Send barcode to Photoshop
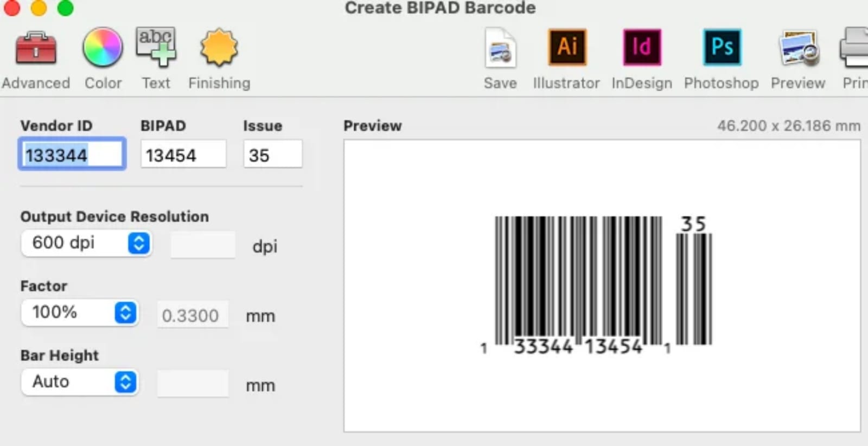868x446 pixels. [x=722, y=48]
